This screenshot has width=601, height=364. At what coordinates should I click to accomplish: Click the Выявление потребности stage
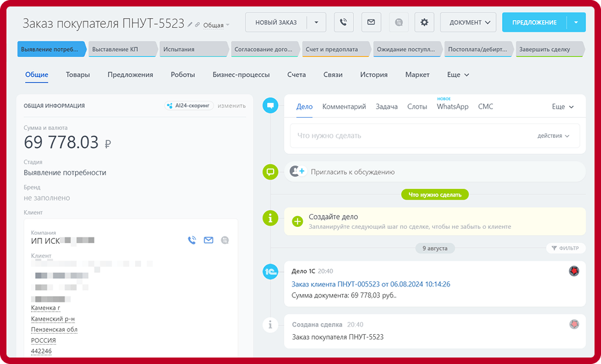pos(52,49)
